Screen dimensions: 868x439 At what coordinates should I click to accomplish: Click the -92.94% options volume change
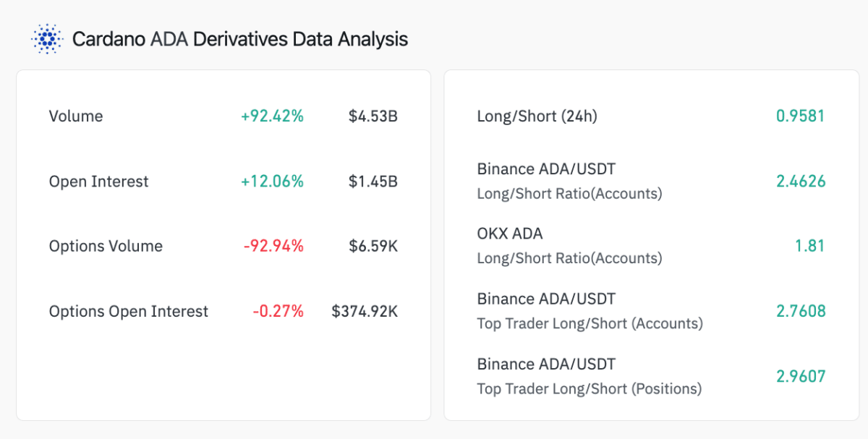click(x=273, y=247)
